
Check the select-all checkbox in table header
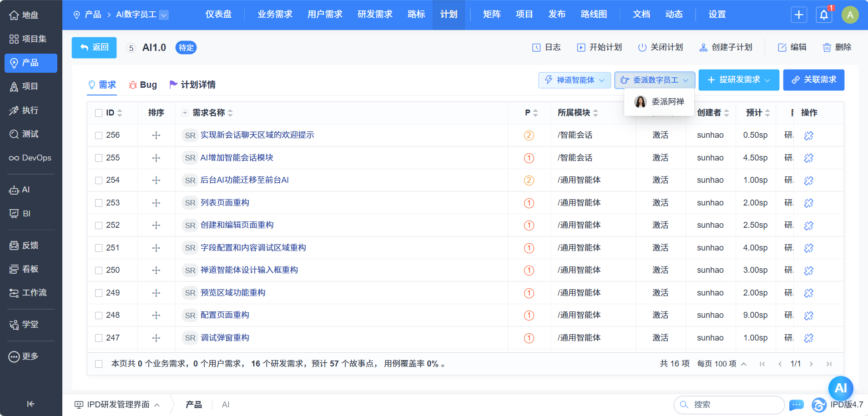pyautogui.click(x=99, y=113)
